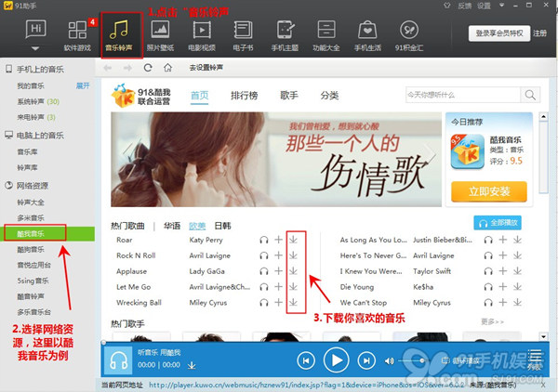Show 华语 hot songs
Screen dimensions: 558x392
(172, 226)
